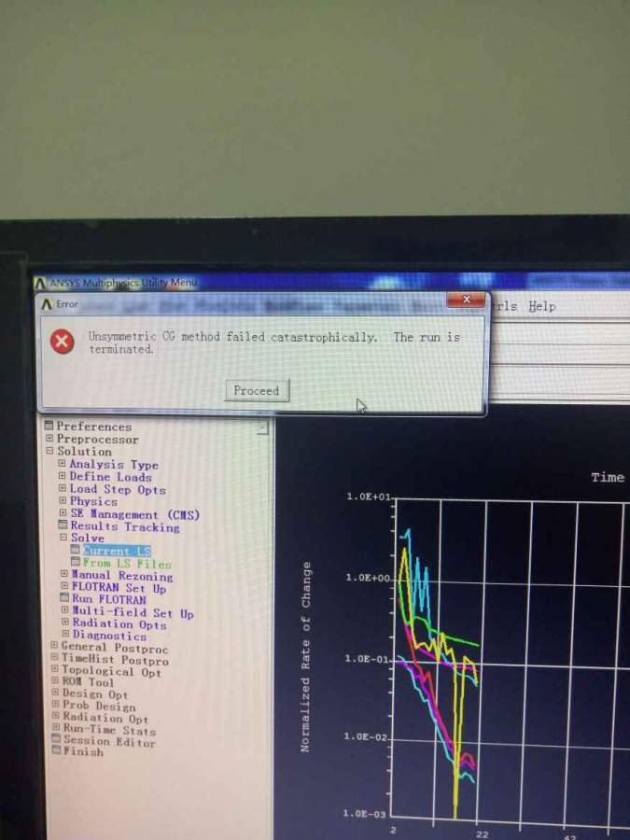630x840 pixels.
Task: Click the Define Loads label text
Action: click(111, 477)
